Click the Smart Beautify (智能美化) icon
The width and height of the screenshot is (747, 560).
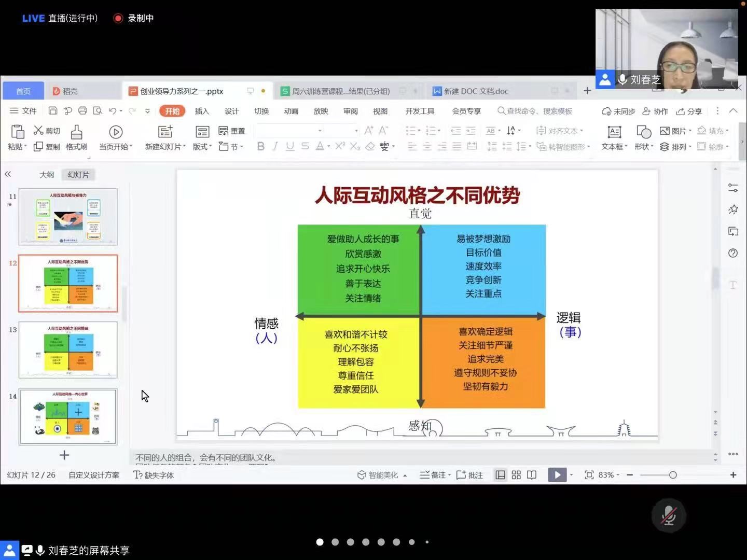(362, 475)
